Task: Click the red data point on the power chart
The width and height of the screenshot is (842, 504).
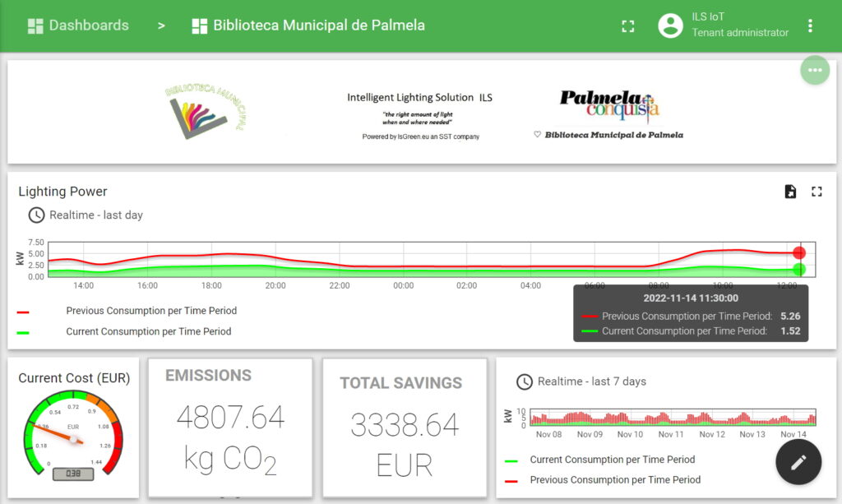Action: (x=798, y=252)
